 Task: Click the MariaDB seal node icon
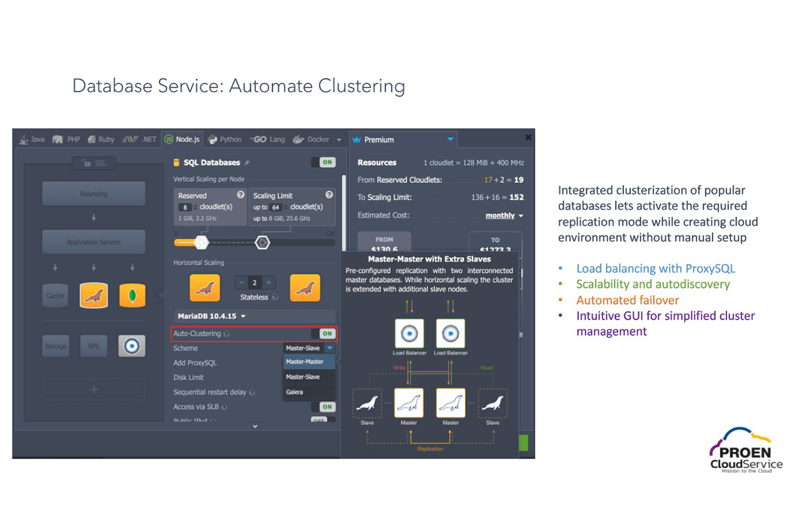click(x=205, y=288)
